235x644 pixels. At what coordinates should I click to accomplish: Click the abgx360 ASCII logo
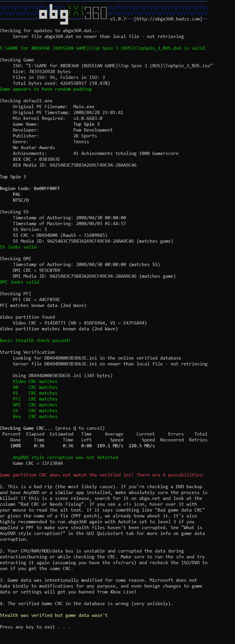[x=73, y=14]
